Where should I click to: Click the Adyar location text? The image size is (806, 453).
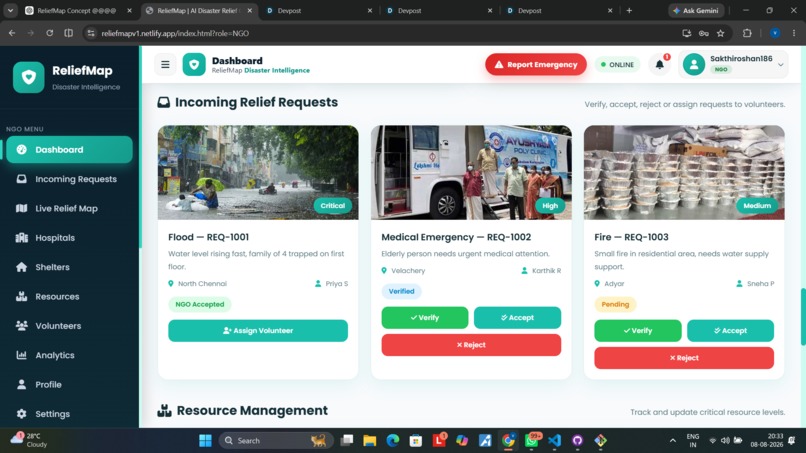click(x=614, y=283)
